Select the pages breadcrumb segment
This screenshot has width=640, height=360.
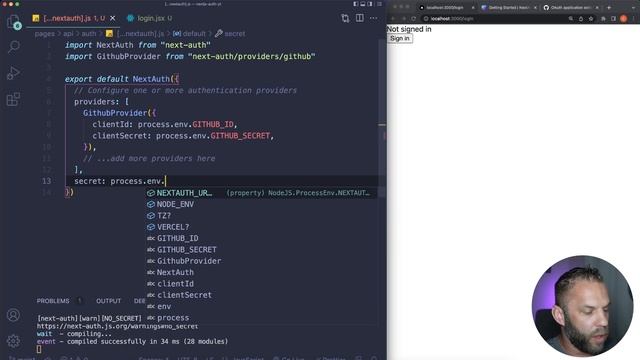(x=44, y=34)
